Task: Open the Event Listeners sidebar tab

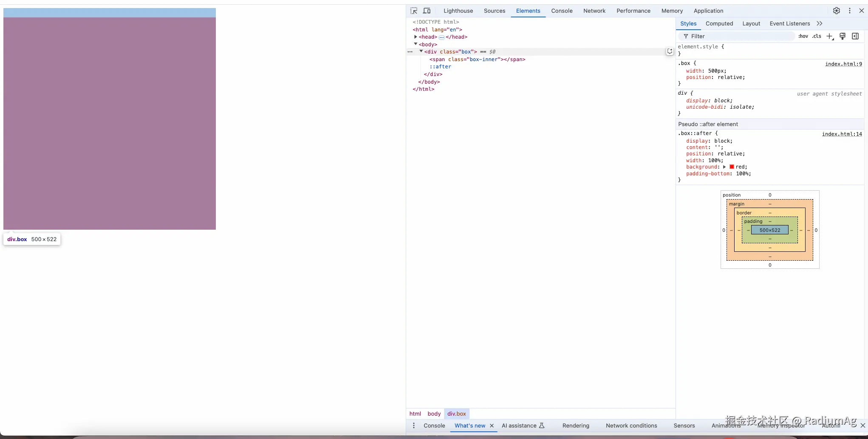Action: [790, 23]
